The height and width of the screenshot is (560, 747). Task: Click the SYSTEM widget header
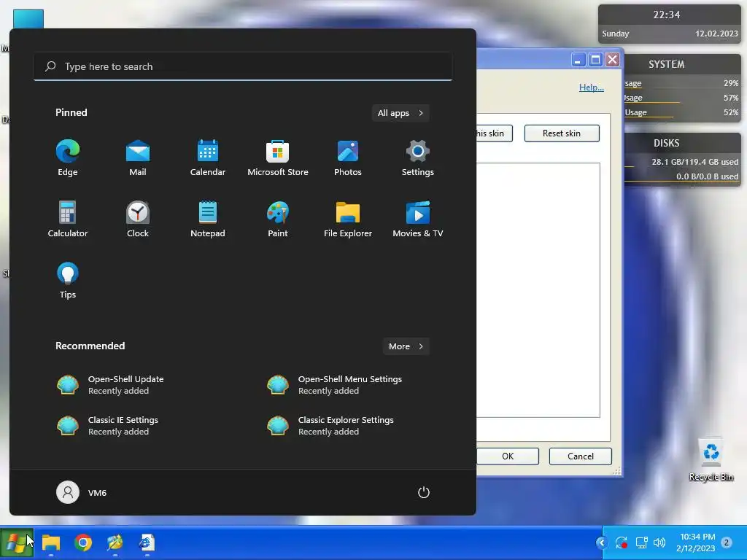tap(667, 64)
